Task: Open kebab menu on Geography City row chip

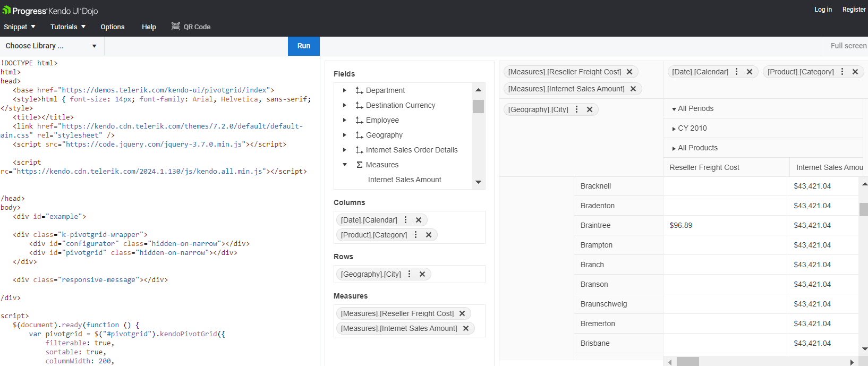Action: point(410,274)
